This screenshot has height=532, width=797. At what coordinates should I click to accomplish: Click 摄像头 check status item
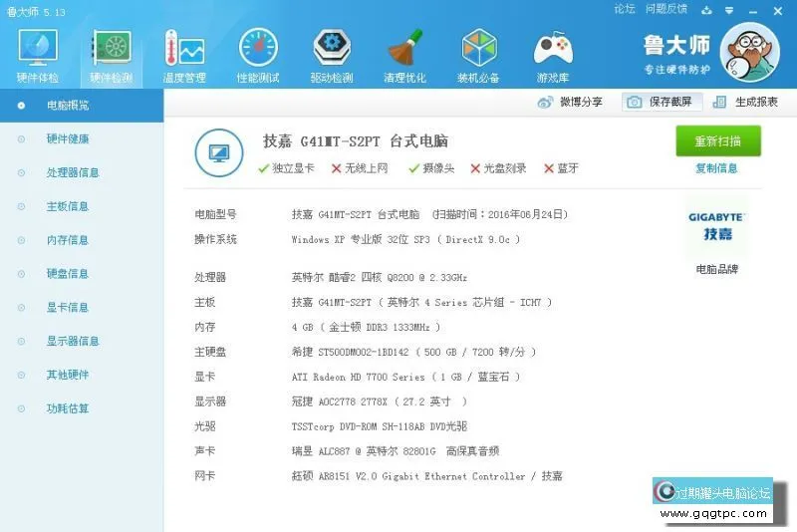(x=431, y=168)
